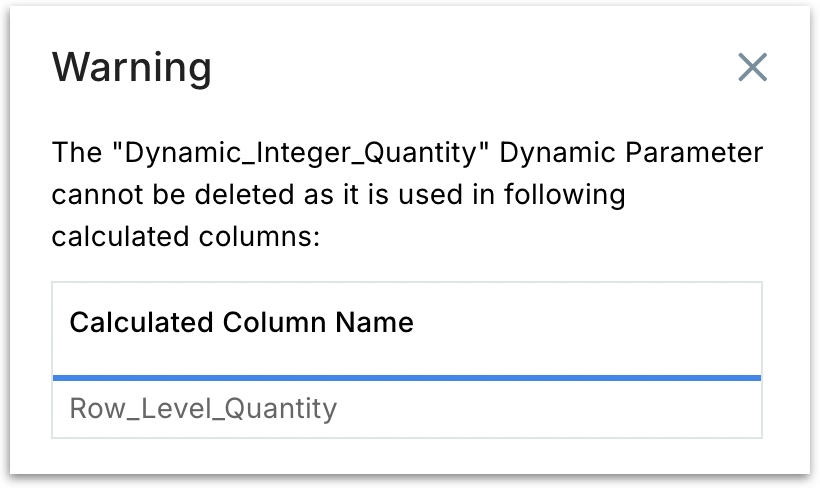Select the Row_Level_Quantity table row
820x488 pixels.
click(406, 408)
